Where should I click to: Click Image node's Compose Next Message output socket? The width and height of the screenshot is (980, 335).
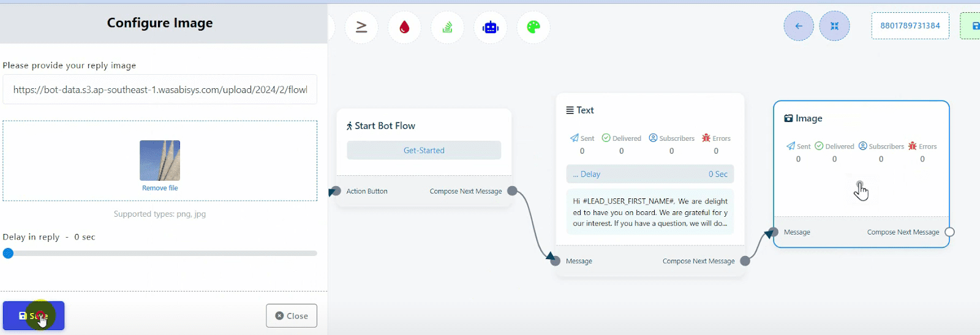[x=949, y=232]
